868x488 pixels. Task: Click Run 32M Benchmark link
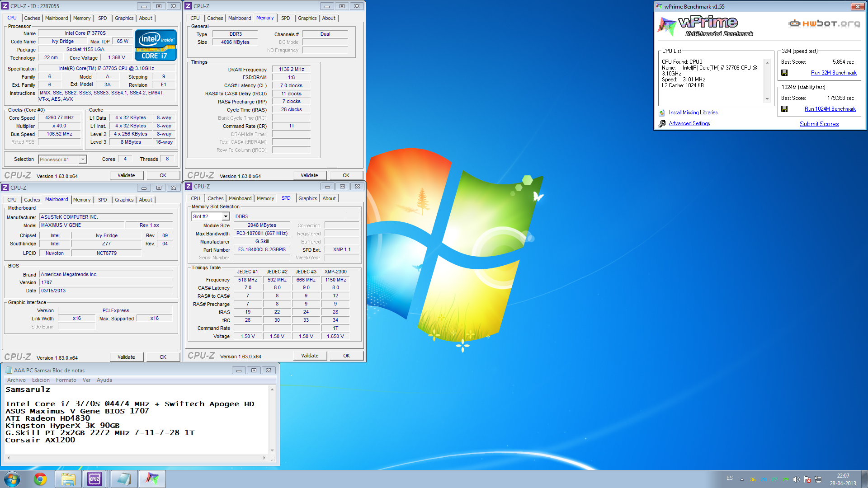click(834, 73)
